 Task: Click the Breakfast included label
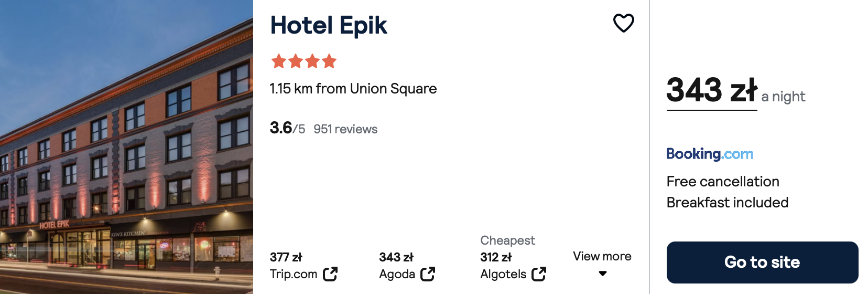[x=728, y=203]
